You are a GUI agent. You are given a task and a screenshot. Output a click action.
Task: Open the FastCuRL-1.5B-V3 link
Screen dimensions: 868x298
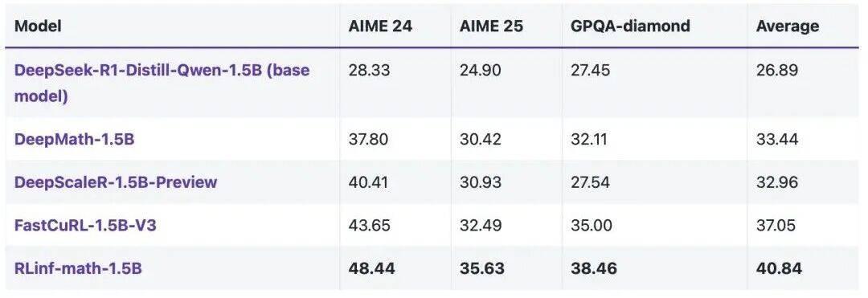[84, 225]
